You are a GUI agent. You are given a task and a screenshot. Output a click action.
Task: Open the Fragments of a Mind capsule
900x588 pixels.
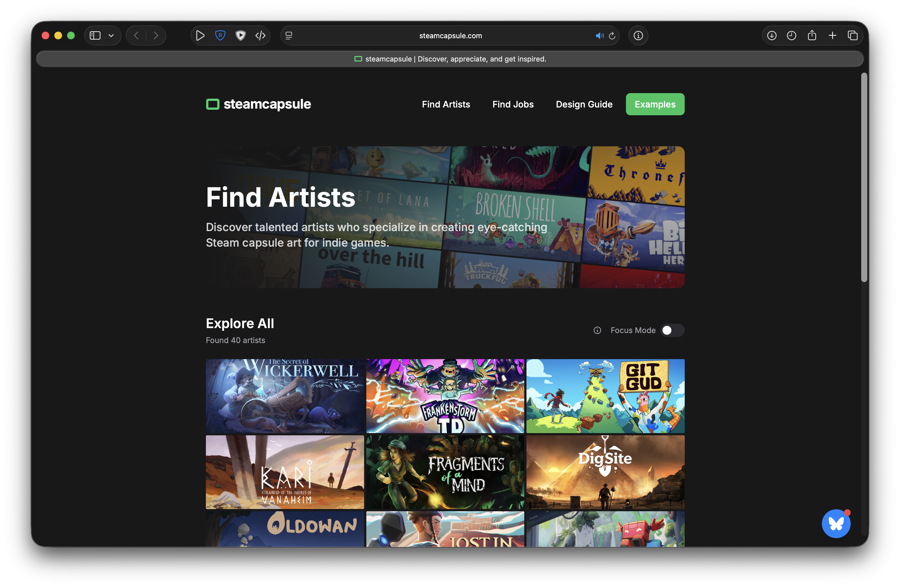coord(445,472)
